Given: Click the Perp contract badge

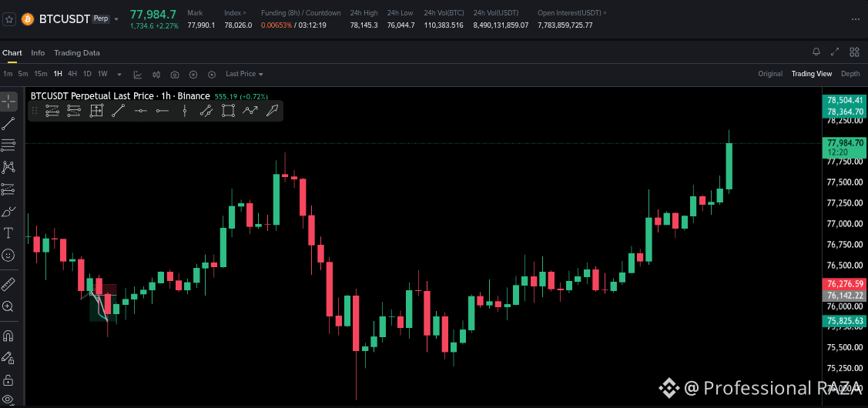Looking at the screenshot, I should (101, 18).
